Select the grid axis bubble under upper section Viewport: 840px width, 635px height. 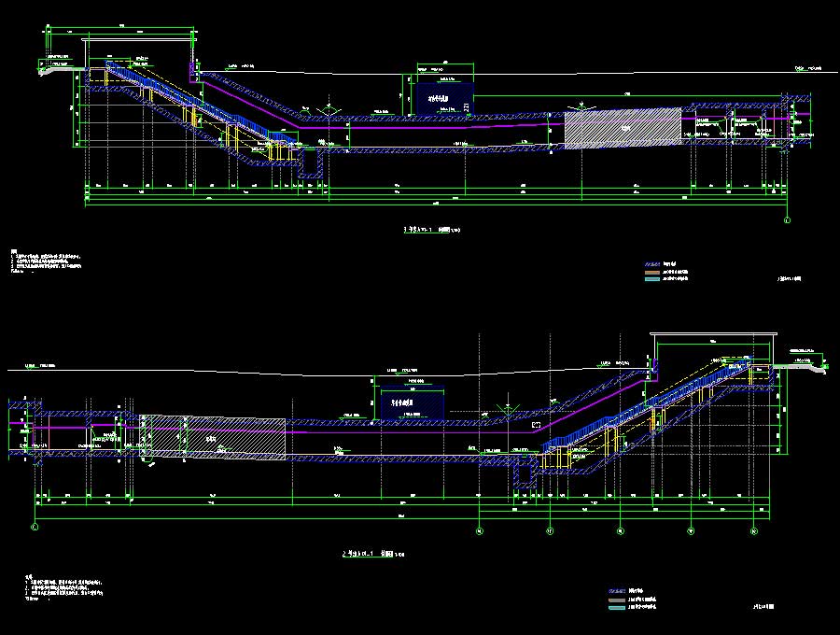pyautogui.click(x=787, y=221)
